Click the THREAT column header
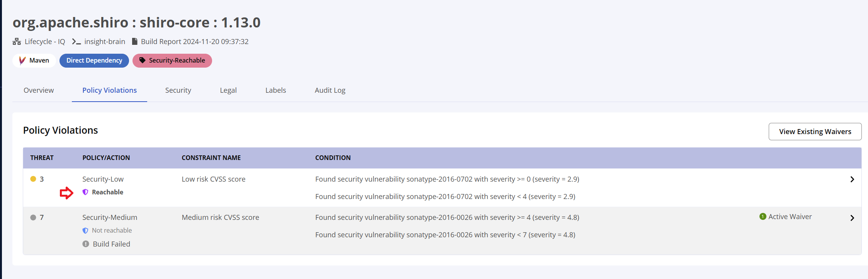 (42, 158)
